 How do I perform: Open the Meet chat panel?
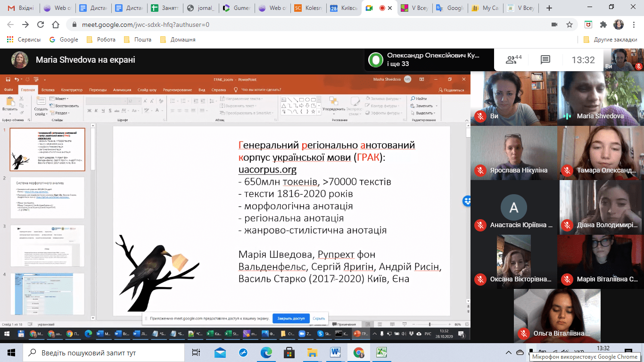tap(545, 60)
